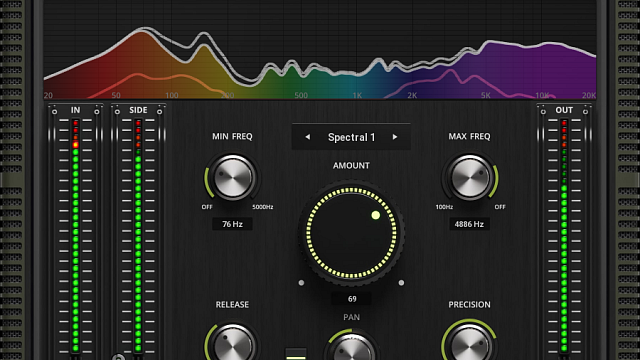640x360 pixels.
Task: Click the 500 frequency marker on the spectrum
Action: pyautogui.click(x=301, y=96)
